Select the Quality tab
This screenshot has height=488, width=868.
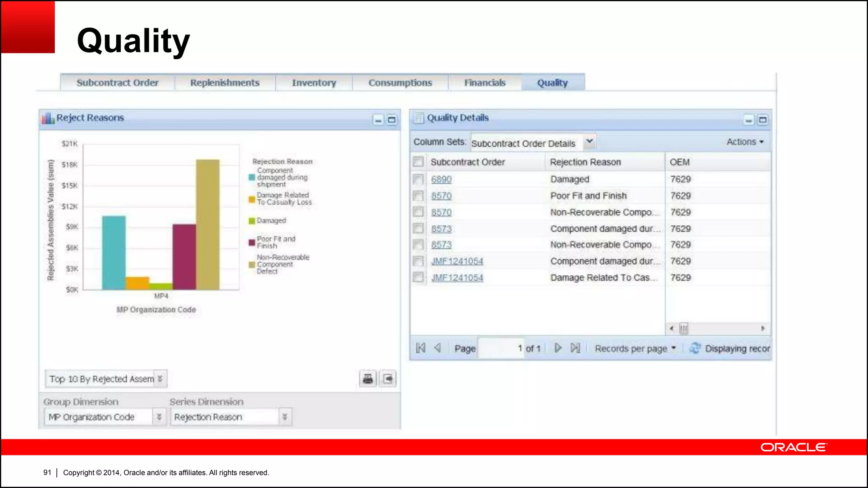(553, 83)
